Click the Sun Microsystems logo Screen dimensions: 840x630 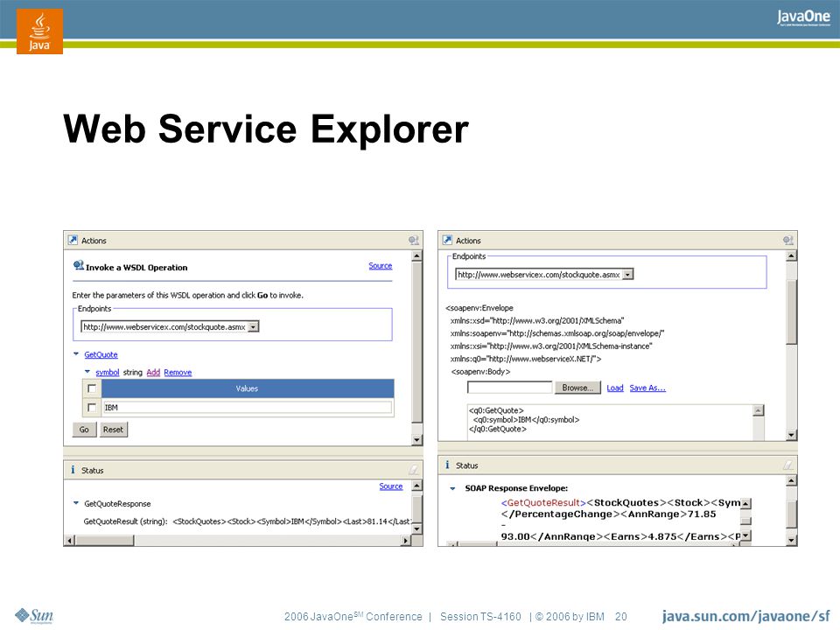[34, 615]
